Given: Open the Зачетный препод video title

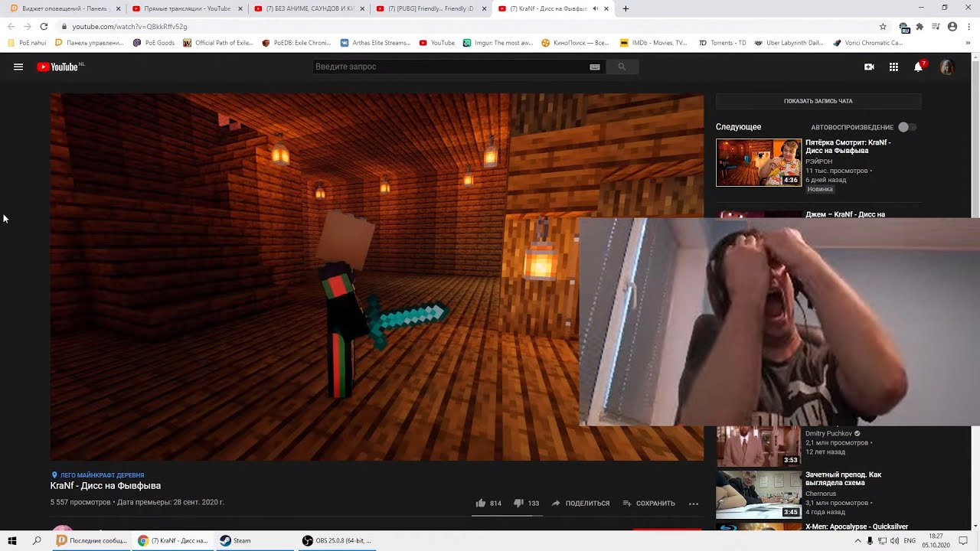Looking at the screenshot, I should point(843,479).
